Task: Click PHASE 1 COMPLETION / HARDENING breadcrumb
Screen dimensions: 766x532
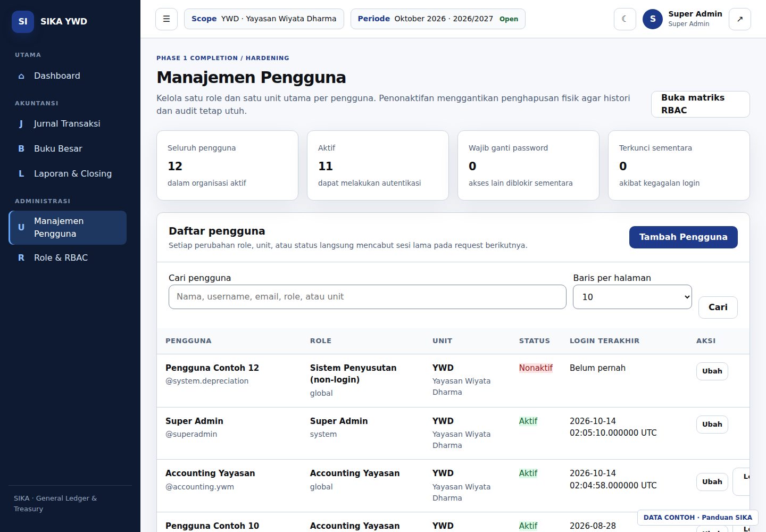Action: pyautogui.click(x=223, y=58)
